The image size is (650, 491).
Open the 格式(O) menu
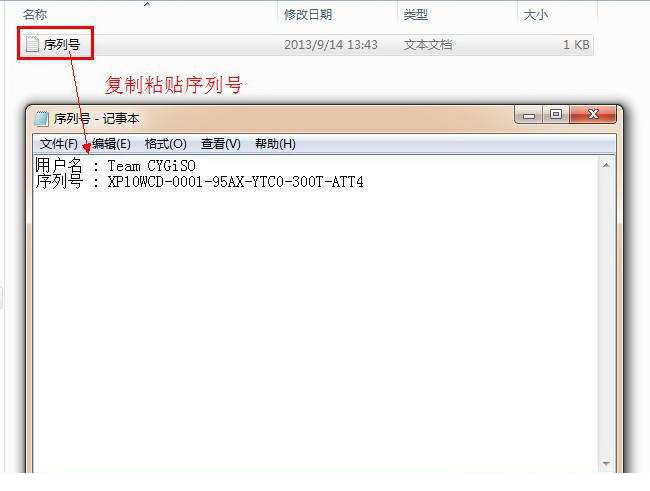[x=165, y=144]
